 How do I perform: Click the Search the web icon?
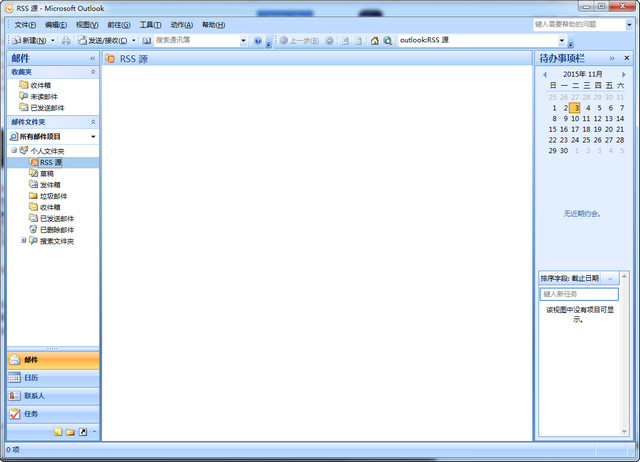coord(388,40)
